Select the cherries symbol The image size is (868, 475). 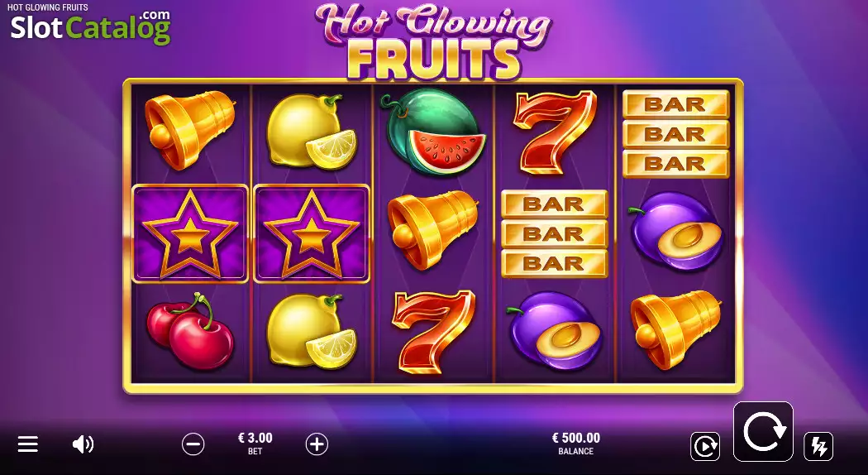pyautogui.click(x=190, y=332)
